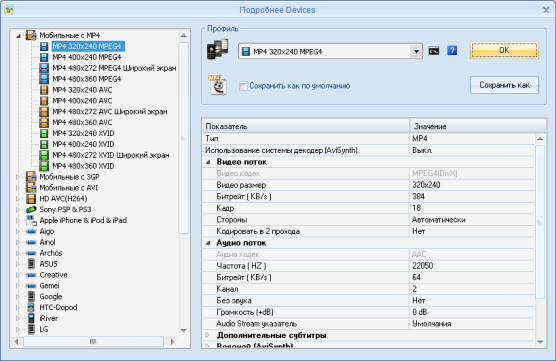Screen dimensions: 556x361
Task: Expand the Archos device node
Action: point(18,253)
